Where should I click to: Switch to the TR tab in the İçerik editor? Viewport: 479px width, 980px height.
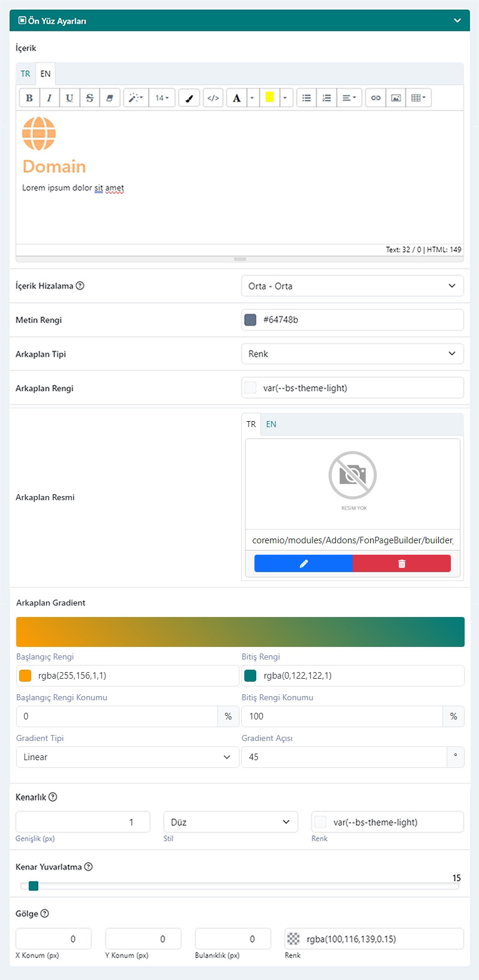tap(25, 74)
